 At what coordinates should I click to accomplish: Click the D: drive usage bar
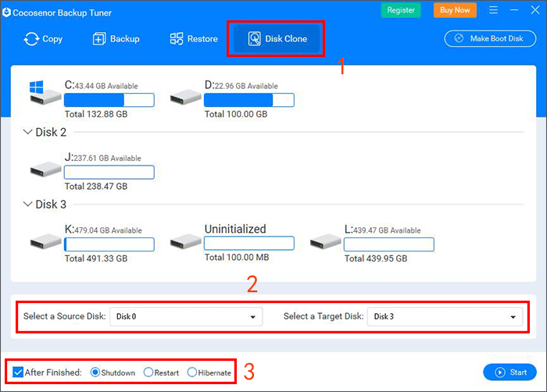(x=249, y=100)
